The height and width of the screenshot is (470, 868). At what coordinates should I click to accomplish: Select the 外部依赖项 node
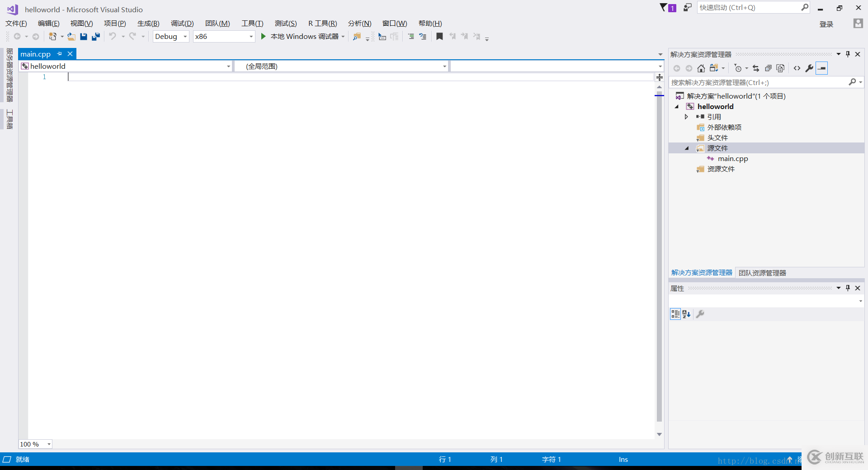pyautogui.click(x=724, y=128)
